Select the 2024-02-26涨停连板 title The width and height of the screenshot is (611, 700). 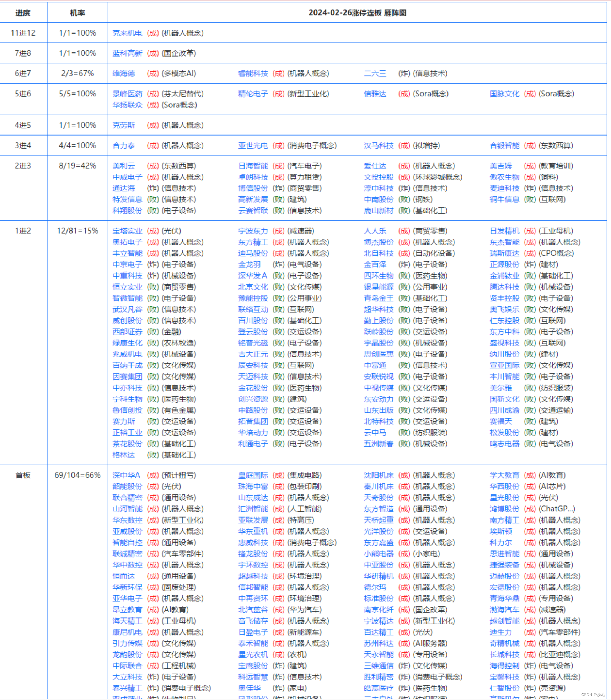[357, 13]
